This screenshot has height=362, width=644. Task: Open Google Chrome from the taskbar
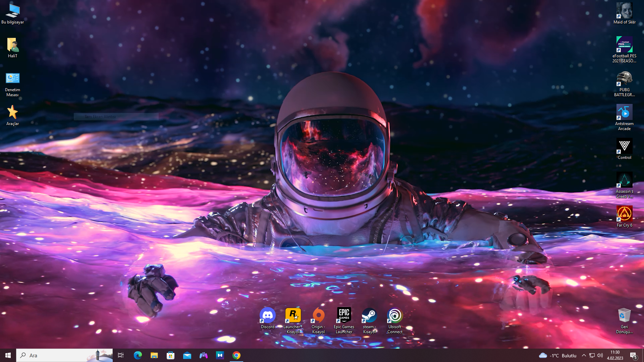[x=236, y=355]
